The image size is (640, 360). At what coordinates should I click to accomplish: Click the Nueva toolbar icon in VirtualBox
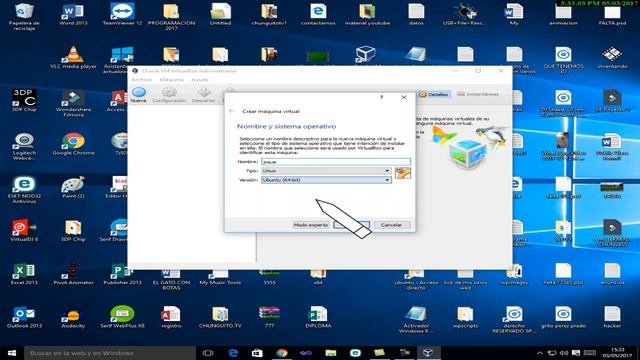click(x=138, y=95)
